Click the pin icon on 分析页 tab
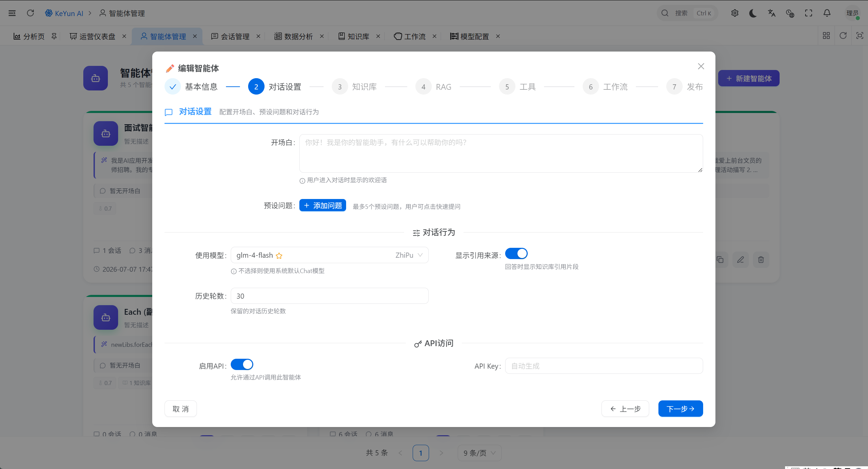Screen dimensions: 868x469 (54, 36)
